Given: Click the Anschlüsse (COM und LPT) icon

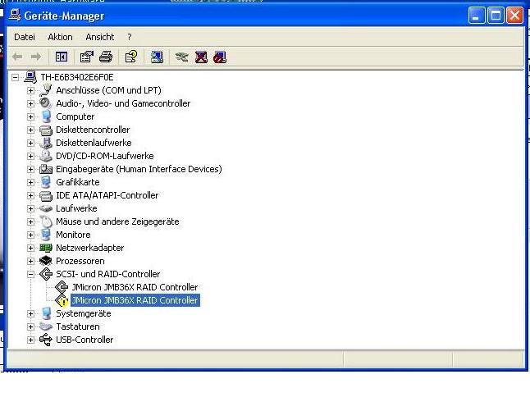Looking at the screenshot, I should point(46,90).
